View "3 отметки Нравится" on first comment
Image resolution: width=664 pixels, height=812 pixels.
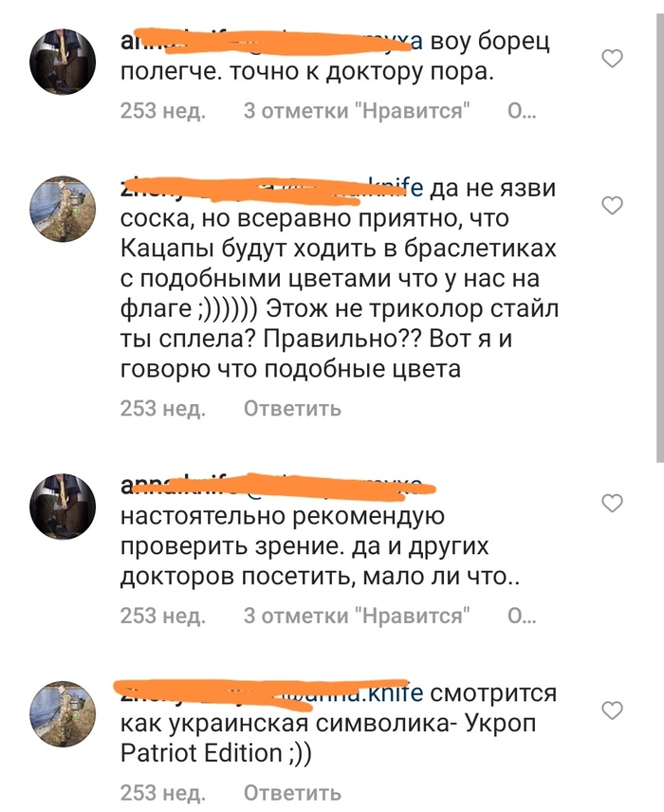pyautogui.click(x=357, y=111)
